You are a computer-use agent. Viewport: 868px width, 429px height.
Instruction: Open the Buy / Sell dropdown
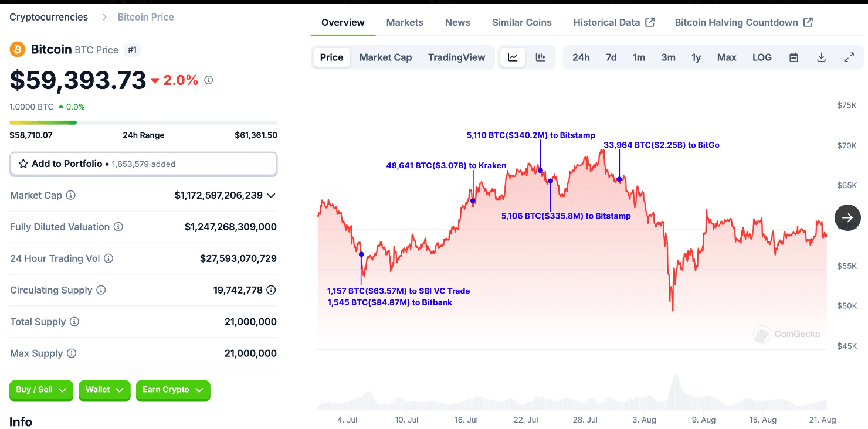point(41,390)
